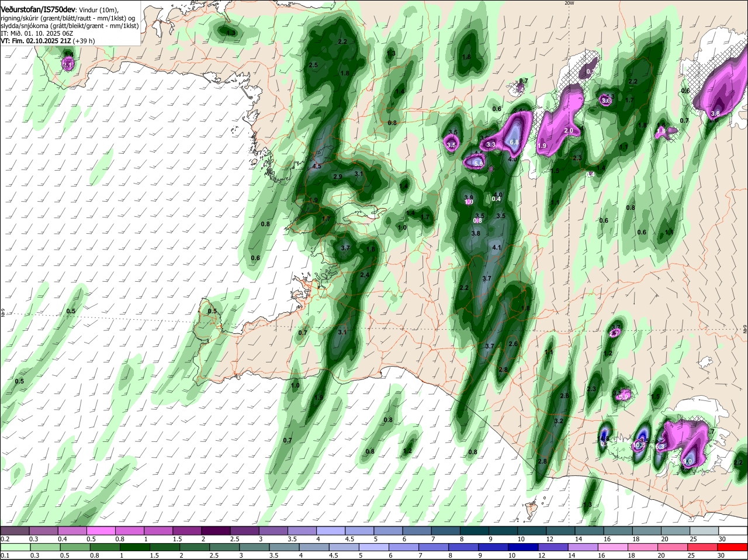Click the white 9.0 precipitation value
748x560 pixels.
click(x=688, y=461)
